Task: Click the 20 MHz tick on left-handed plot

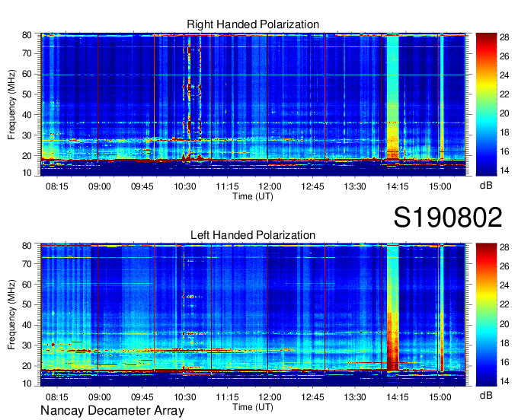Action: [x=27, y=366]
